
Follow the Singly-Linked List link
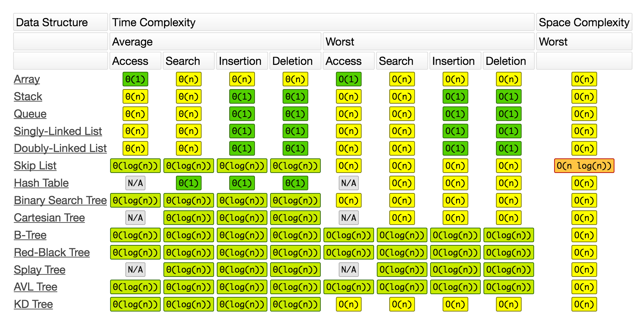coord(58,131)
